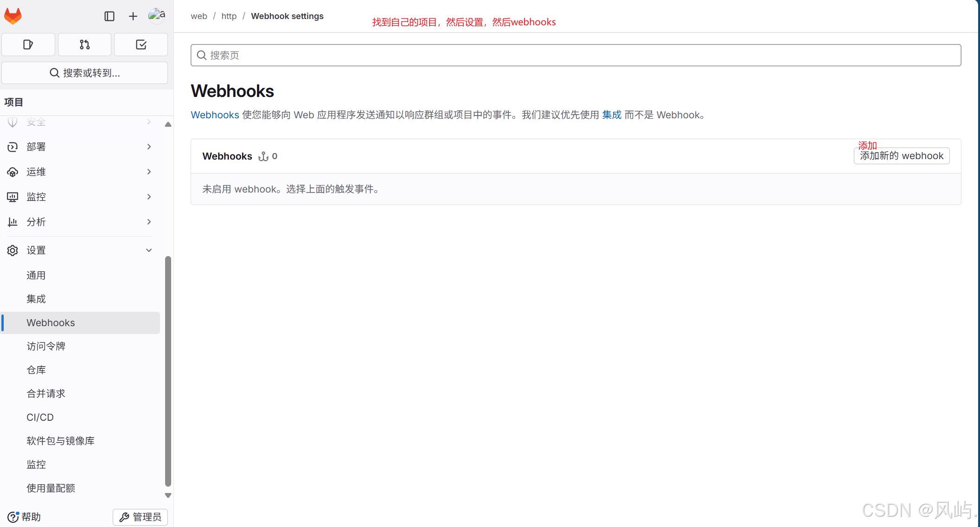Click the 添加新的 webhook button
980x527 pixels.
pyautogui.click(x=901, y=156)
